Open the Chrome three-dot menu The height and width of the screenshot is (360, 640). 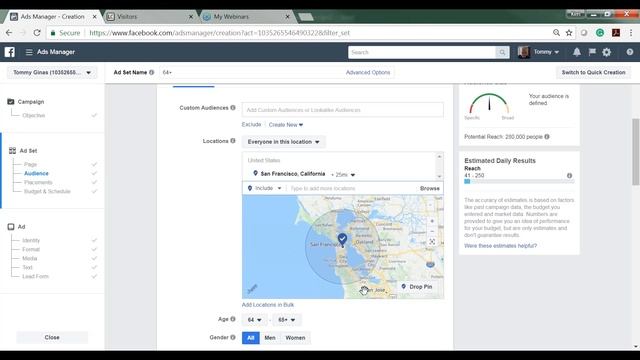[x=631, y=33]
